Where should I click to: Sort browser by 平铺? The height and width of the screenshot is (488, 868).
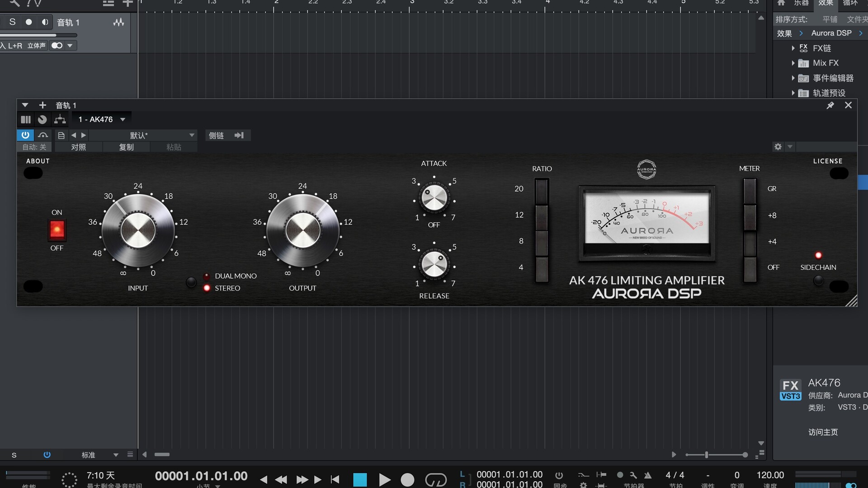pos(830,19)
